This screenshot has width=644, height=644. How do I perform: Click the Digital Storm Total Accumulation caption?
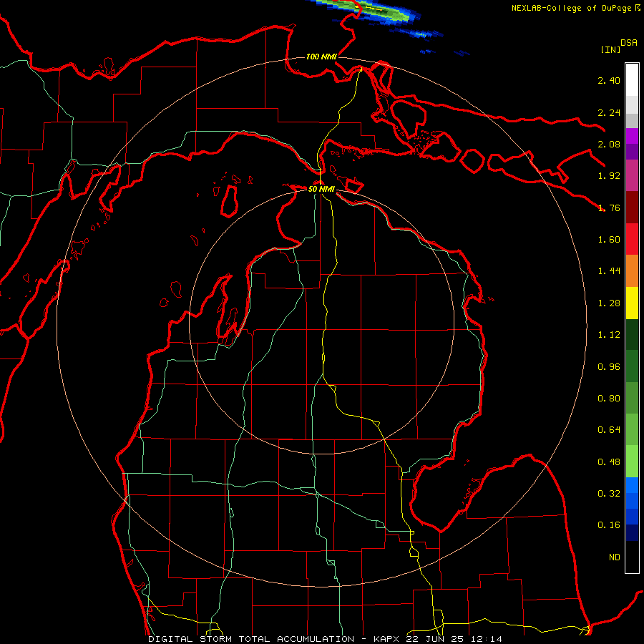325,639
